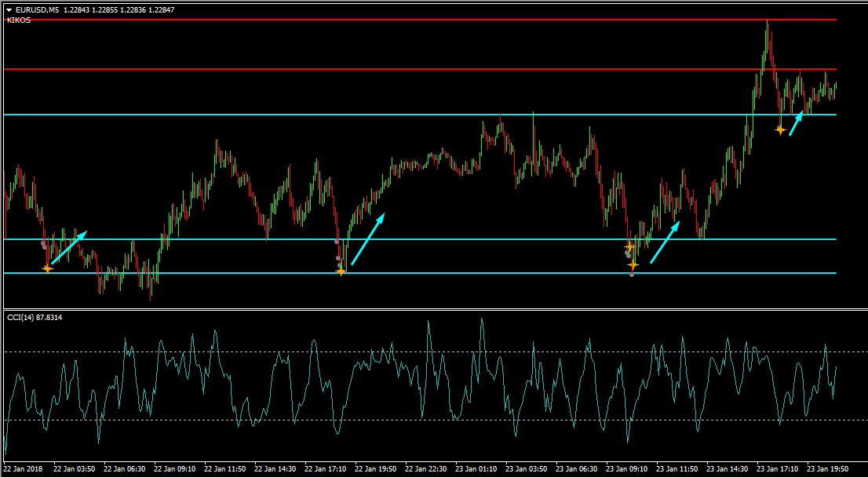Click the 22 Jan 2018 date label

tap(24, 469)
